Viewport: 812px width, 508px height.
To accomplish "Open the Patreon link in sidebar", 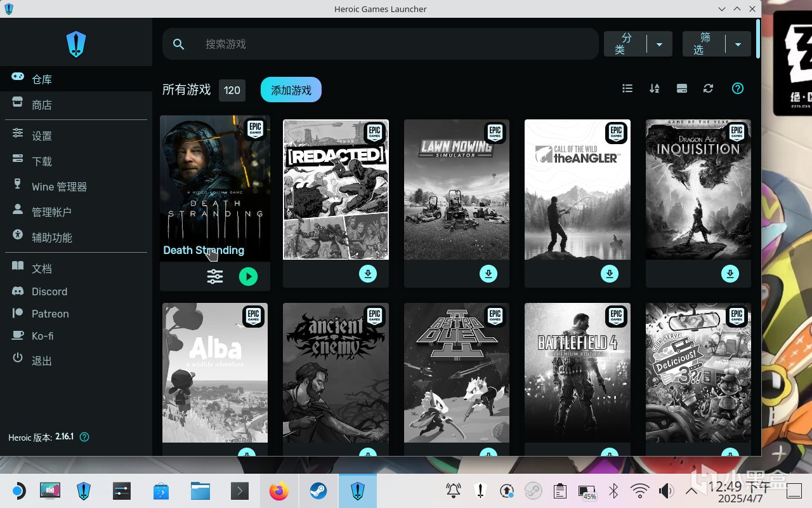I will pyautogui.click(x=76, y=314).
